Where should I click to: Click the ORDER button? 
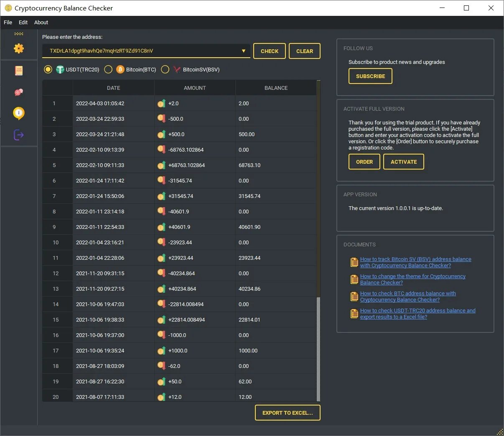[364, 162]
